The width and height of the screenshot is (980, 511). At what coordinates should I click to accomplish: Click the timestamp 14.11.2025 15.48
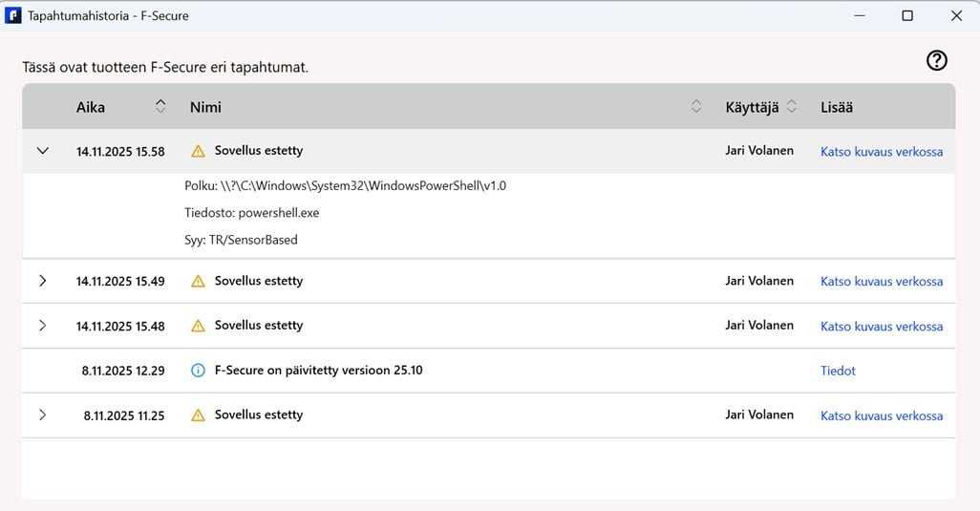tap(120, 326)
